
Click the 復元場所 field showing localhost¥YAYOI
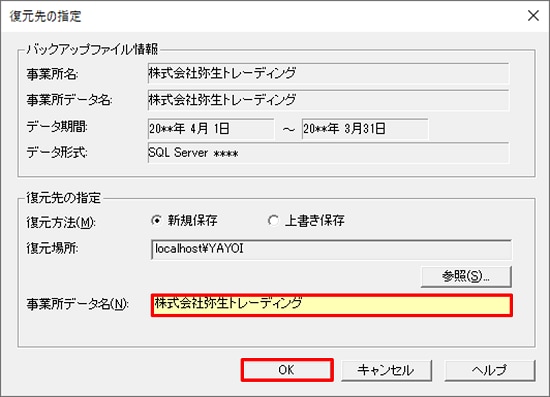click(x=331, y=249)
